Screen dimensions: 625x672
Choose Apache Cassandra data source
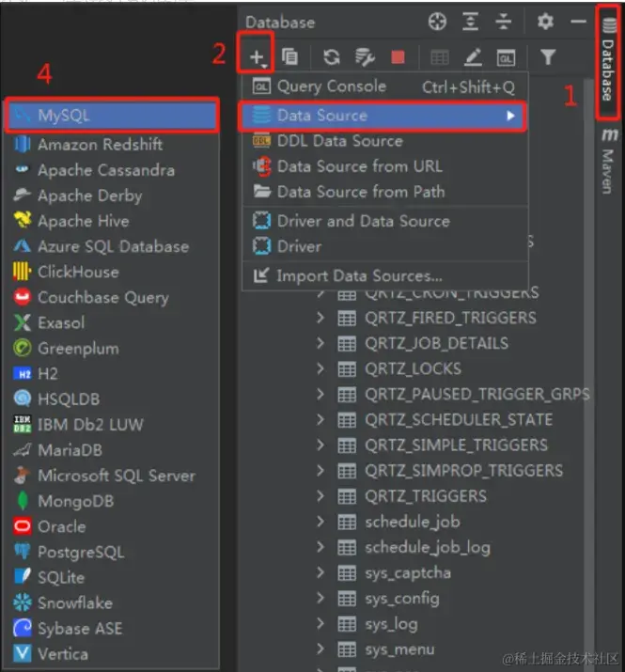click(112, 170)
